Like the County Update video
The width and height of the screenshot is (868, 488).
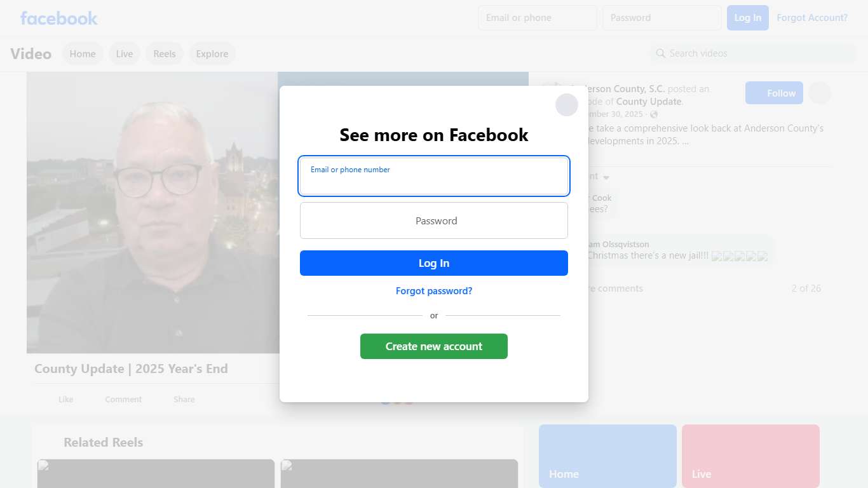click(x=65, y=399)
